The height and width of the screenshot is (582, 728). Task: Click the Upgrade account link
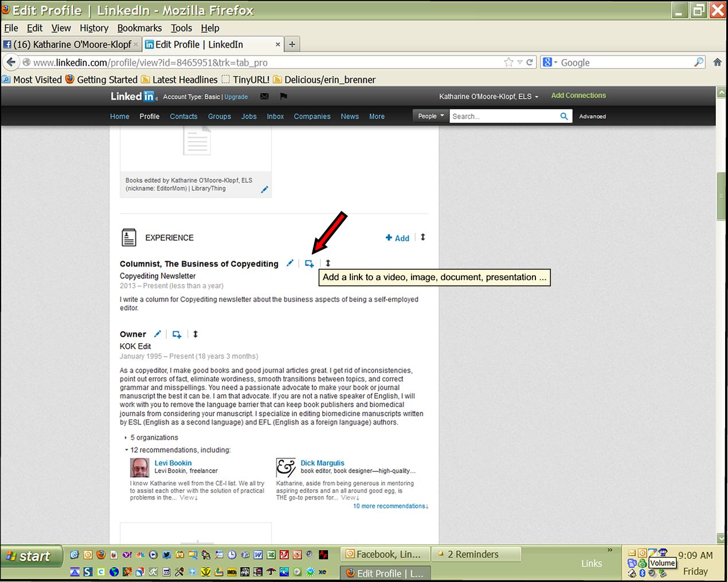point(236,97)
